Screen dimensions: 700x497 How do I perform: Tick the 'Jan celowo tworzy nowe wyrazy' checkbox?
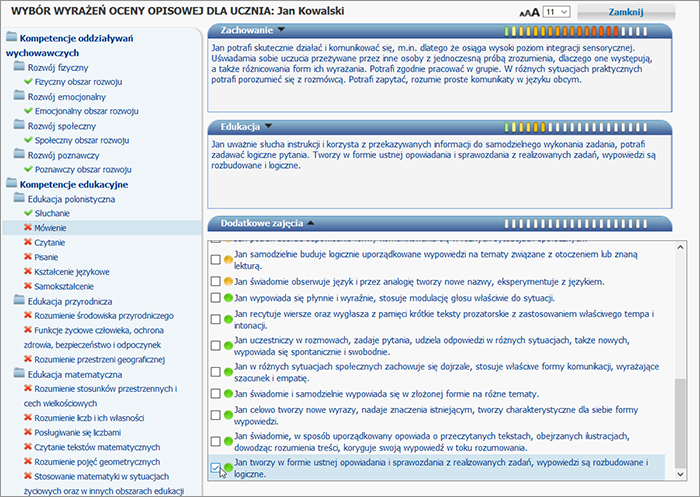[216, 415]
